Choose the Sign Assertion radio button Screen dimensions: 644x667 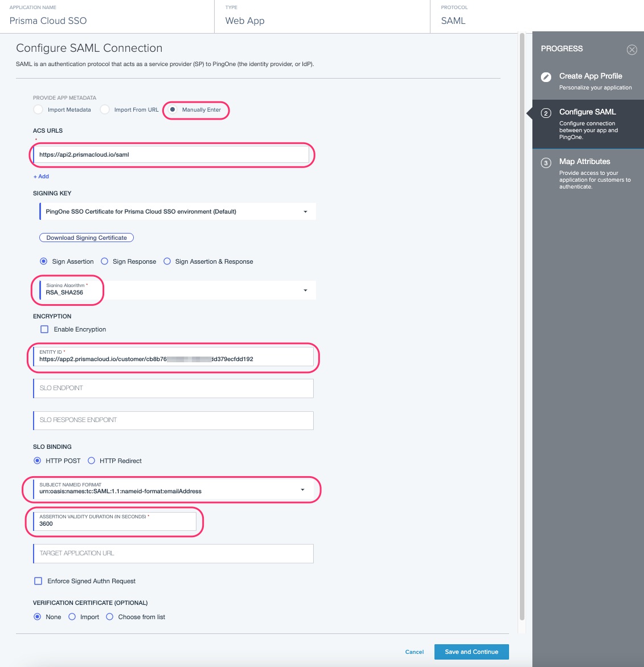43,261
